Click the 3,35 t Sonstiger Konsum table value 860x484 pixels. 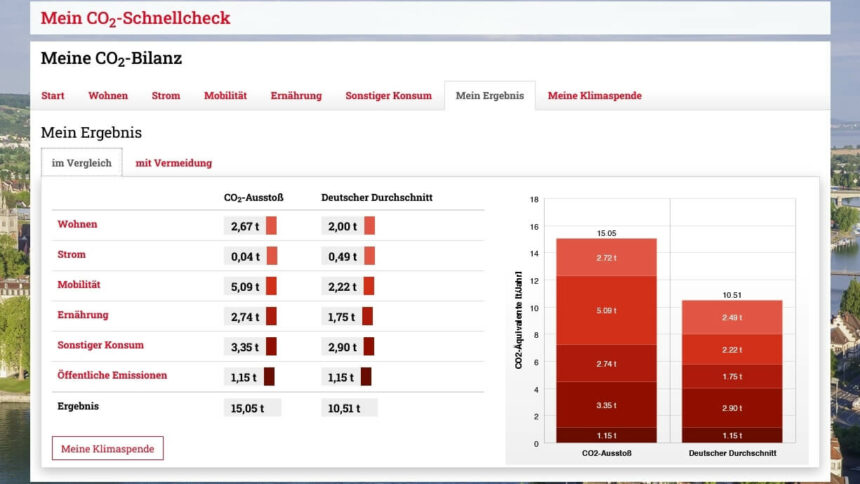pos(245,347)
